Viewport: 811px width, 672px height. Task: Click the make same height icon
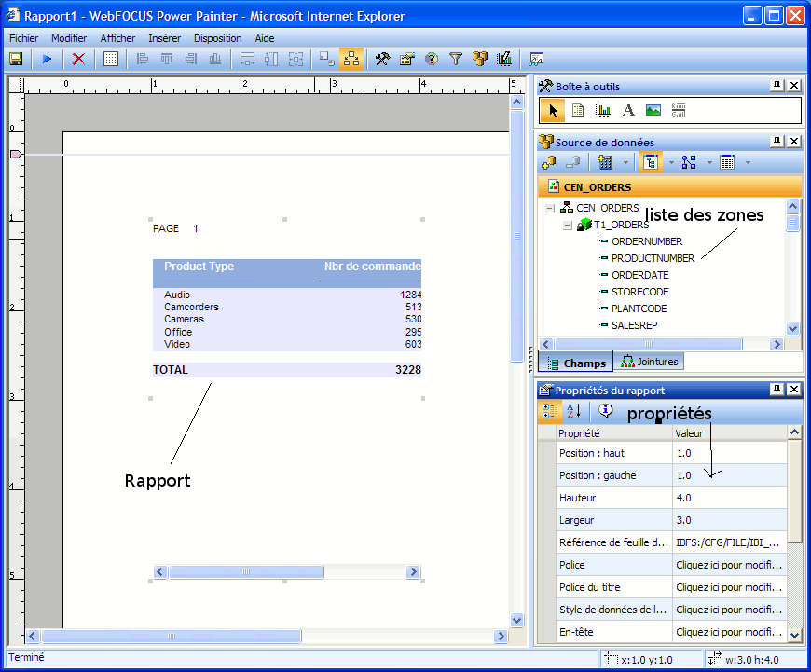coord(271,59)
